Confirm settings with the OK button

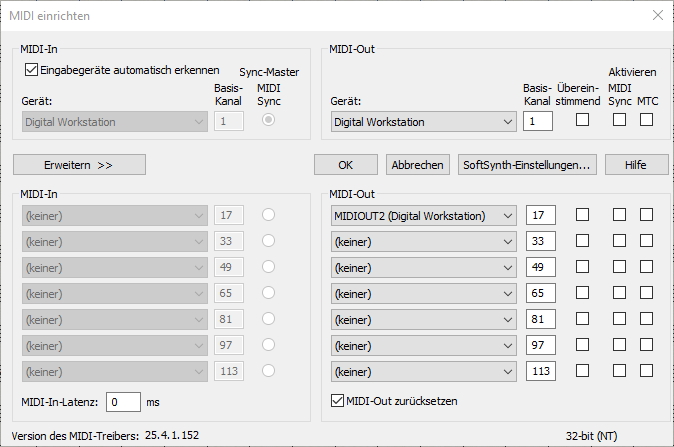(x=345, y=164)
